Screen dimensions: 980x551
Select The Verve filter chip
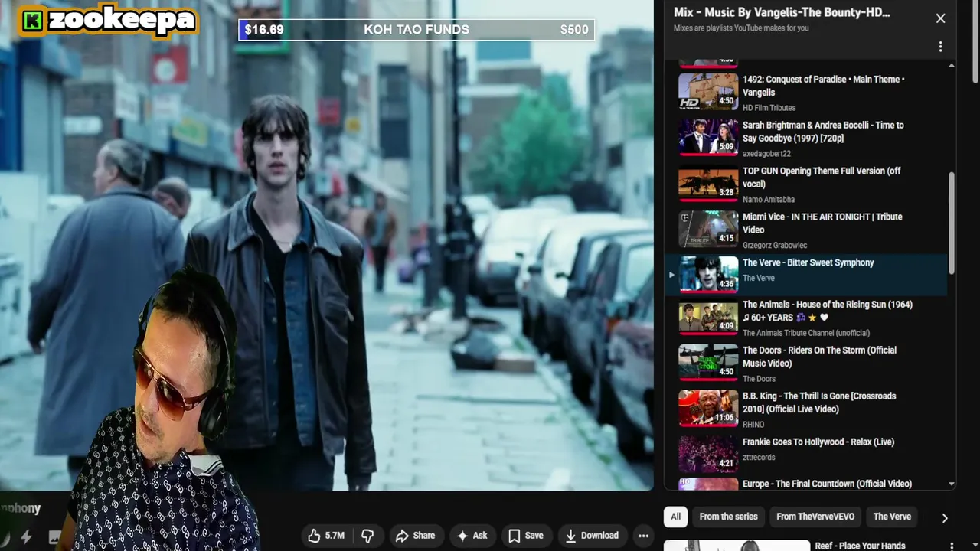pos(892,517)
